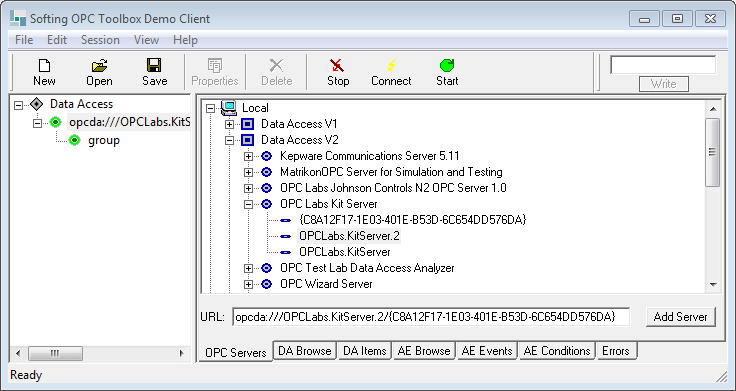Click the Delete toolbar button
Image resolution: width=736 pixels, height=391 pixels.
pyautogui.click(x=276, y=72)
